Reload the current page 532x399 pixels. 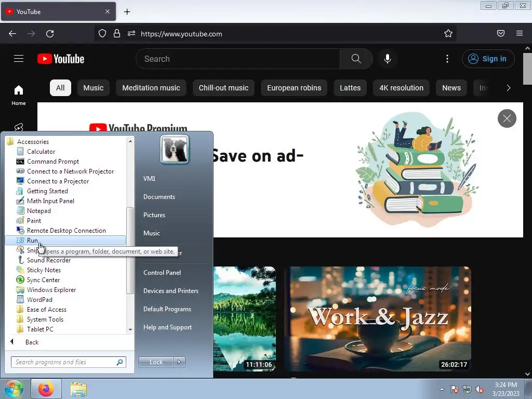[50, 34]
